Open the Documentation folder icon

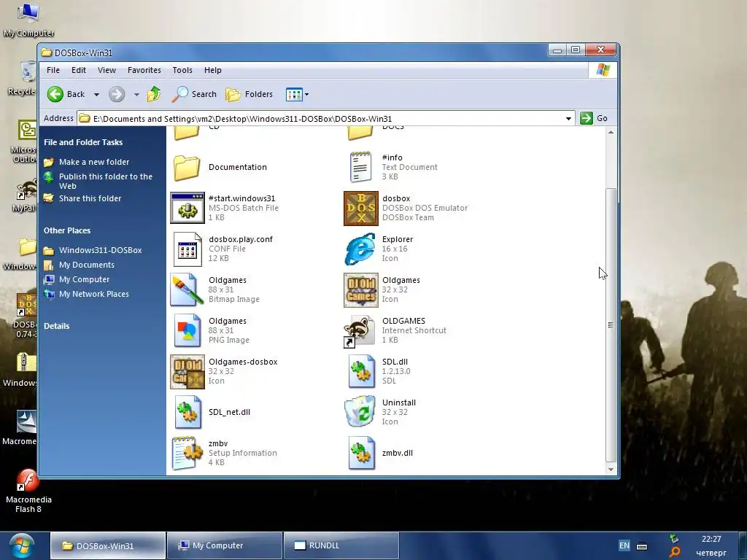pyautogui.click(x=186, y=168)
